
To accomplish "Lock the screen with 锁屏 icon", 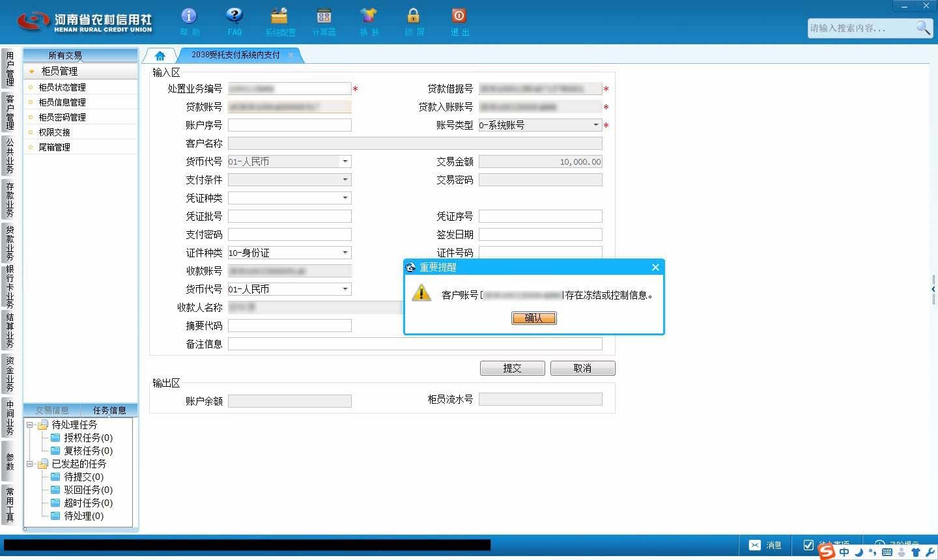I will pos(414,16).
